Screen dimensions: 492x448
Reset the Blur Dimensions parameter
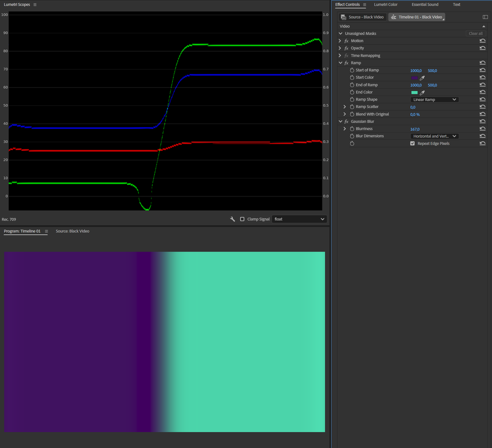483,136
